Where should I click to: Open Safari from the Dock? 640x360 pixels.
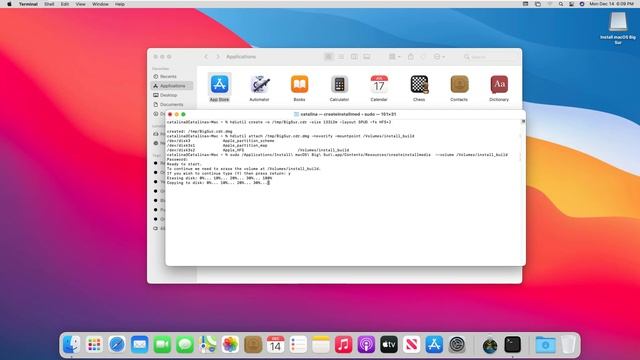(x=117, y=344)
